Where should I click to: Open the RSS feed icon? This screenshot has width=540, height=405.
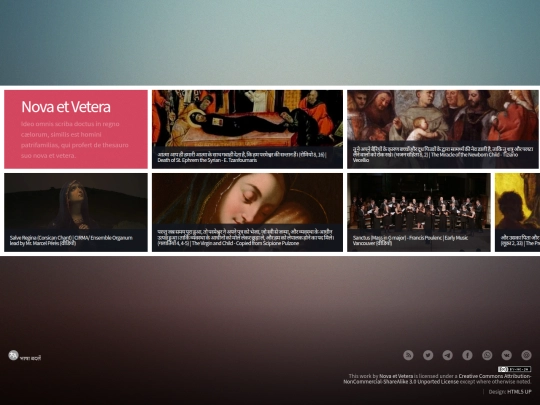click(408, 355)
